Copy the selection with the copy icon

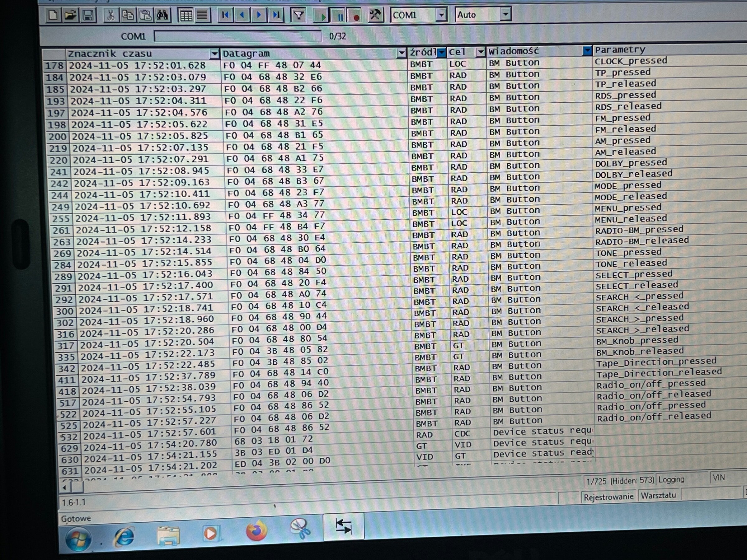pos(128,15)
